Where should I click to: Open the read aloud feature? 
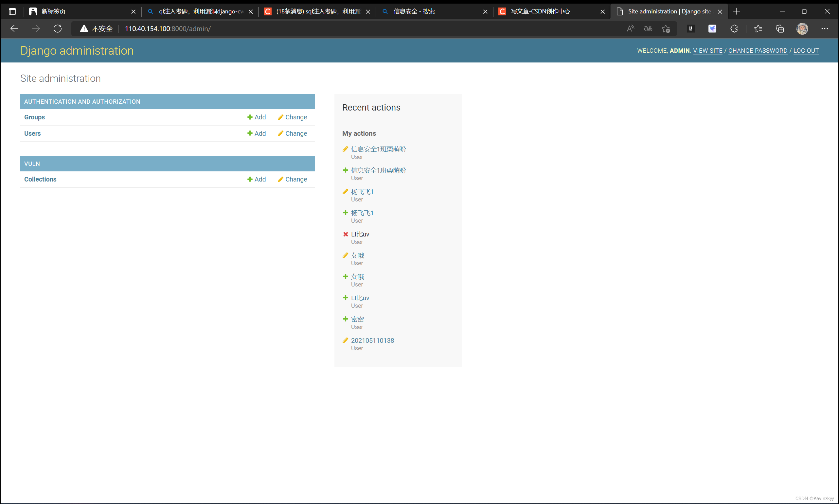pos(630,28)
